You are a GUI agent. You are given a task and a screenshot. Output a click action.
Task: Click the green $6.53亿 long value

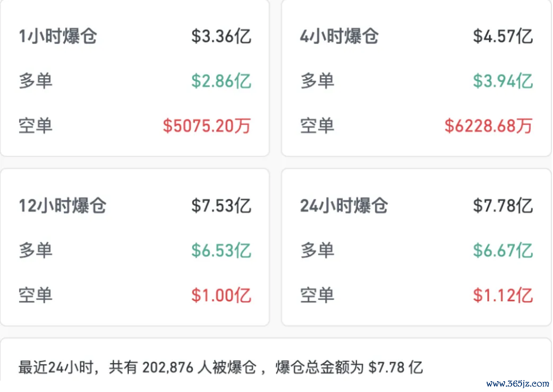pyautogui.click(x=221, y=251)
